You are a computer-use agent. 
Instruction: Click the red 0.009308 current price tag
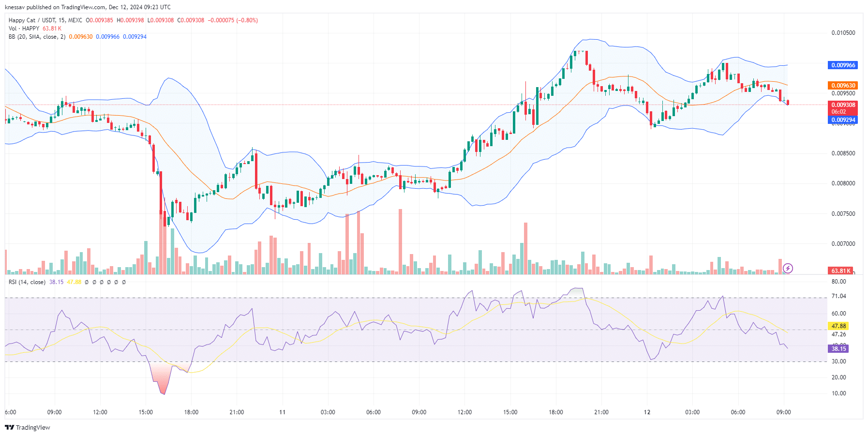point(843,105)
